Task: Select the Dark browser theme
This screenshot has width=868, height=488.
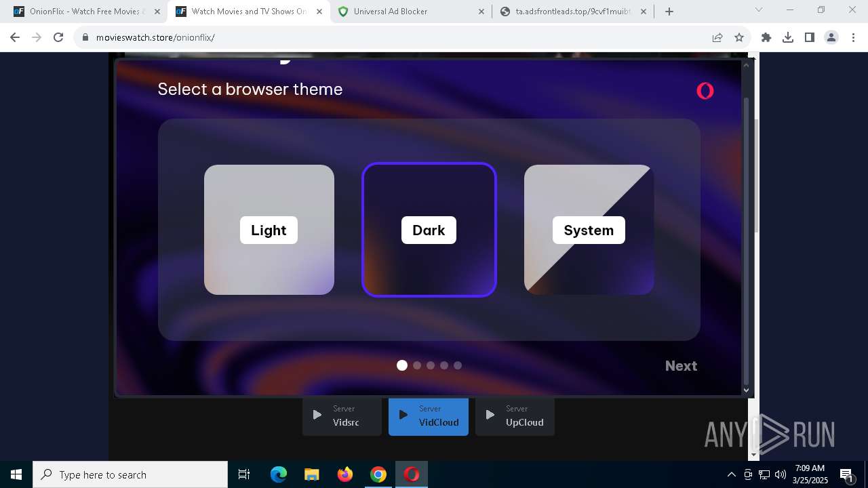Action: (429, 230)
